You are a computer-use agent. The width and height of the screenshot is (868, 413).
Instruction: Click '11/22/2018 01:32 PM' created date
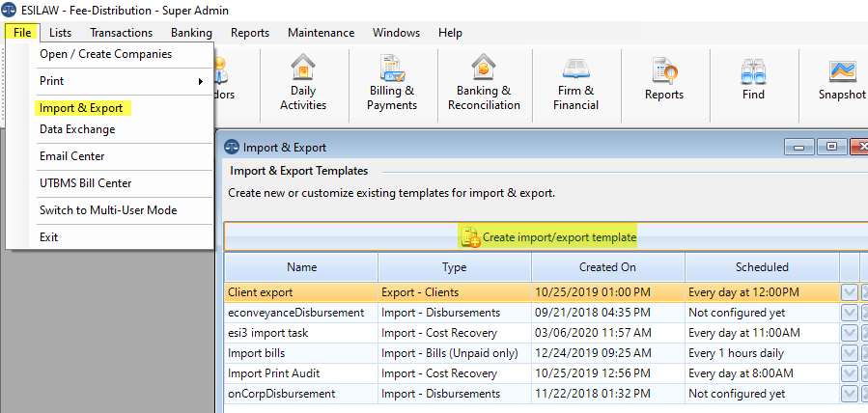pos(592,395)
